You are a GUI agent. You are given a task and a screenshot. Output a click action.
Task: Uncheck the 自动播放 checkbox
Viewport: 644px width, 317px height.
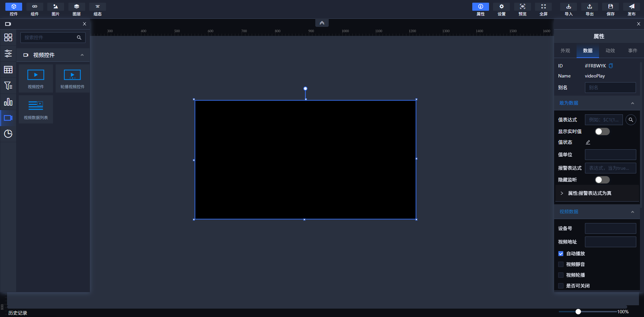point(561,254)
